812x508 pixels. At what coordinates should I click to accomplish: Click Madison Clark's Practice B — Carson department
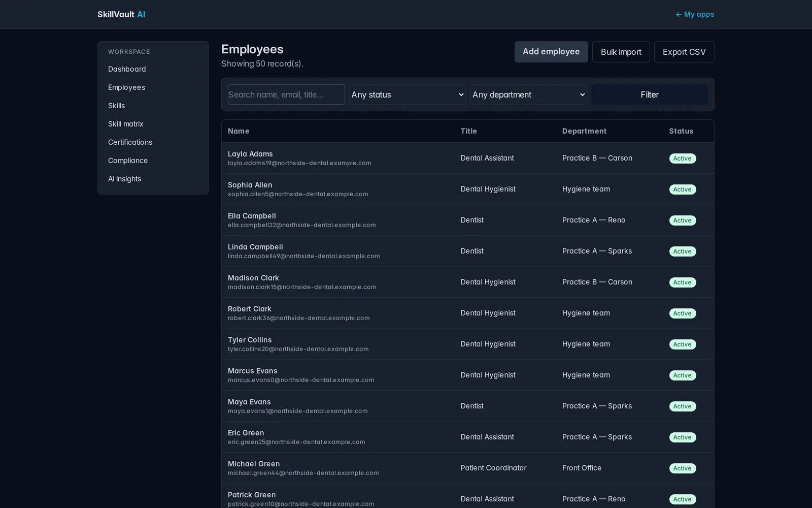(597, 282)
